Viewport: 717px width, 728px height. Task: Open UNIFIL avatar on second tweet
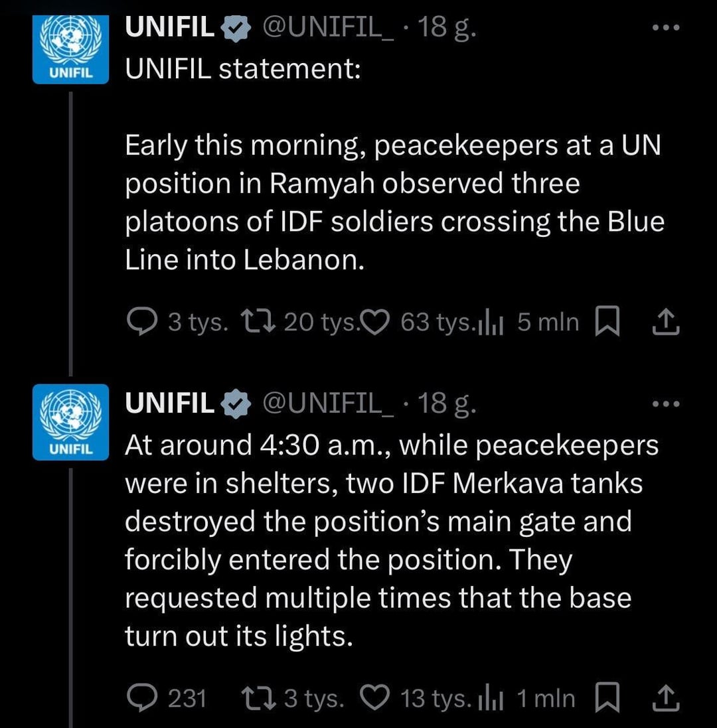tap(70, 422)
